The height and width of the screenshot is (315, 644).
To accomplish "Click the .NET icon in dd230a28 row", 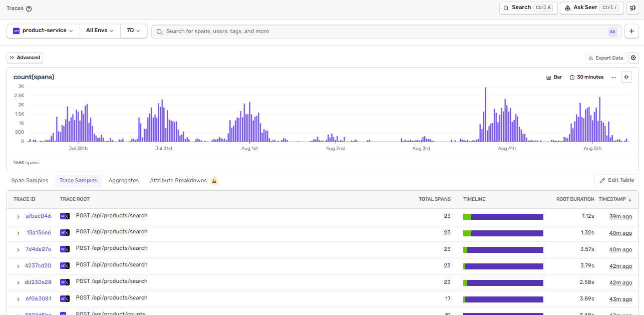I will click(64, 282).
